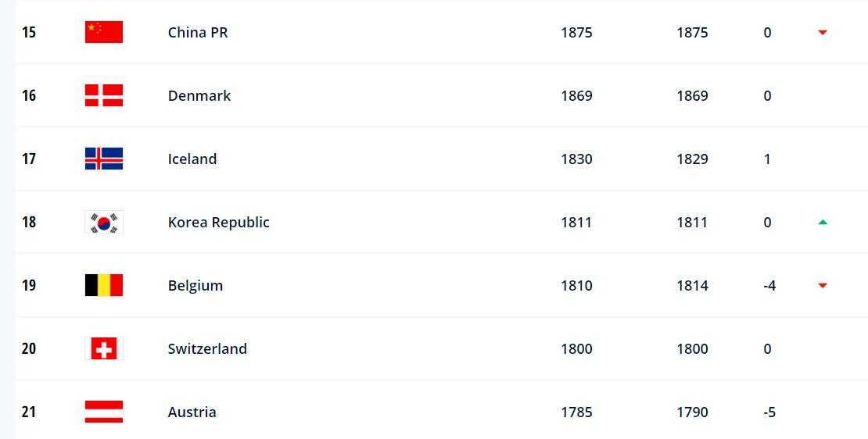Select the Iceland flag icon

(x=103, y=159)
